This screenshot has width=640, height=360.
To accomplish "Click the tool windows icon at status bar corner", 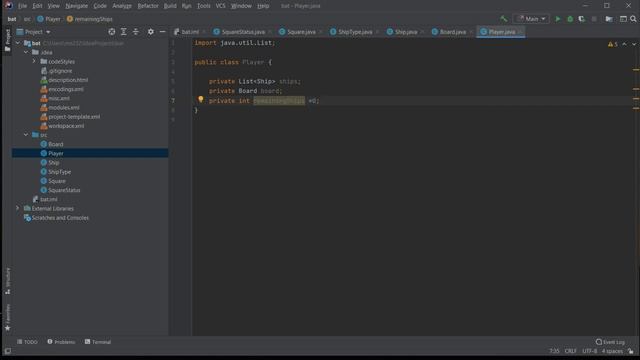I will click(x=7, y=351).
